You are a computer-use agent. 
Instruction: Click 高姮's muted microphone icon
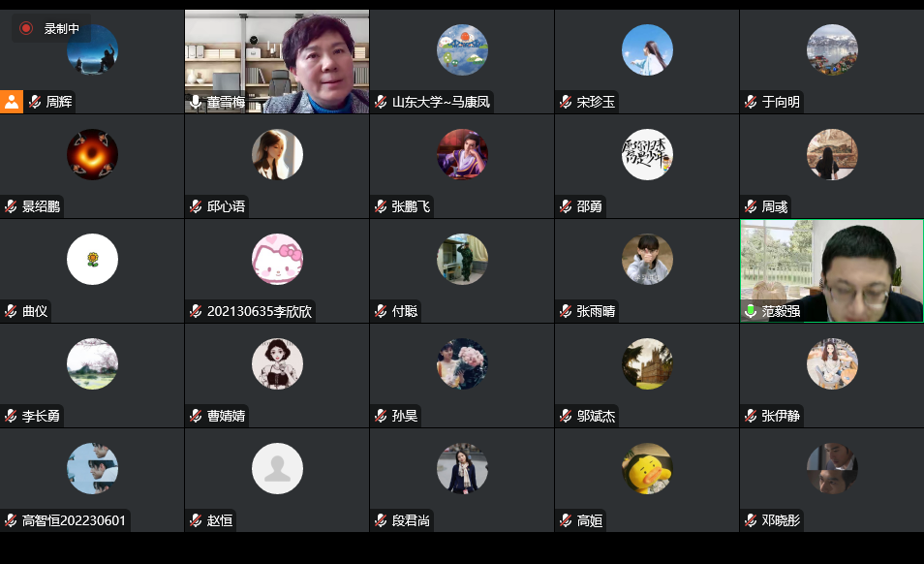pos(566,520)
